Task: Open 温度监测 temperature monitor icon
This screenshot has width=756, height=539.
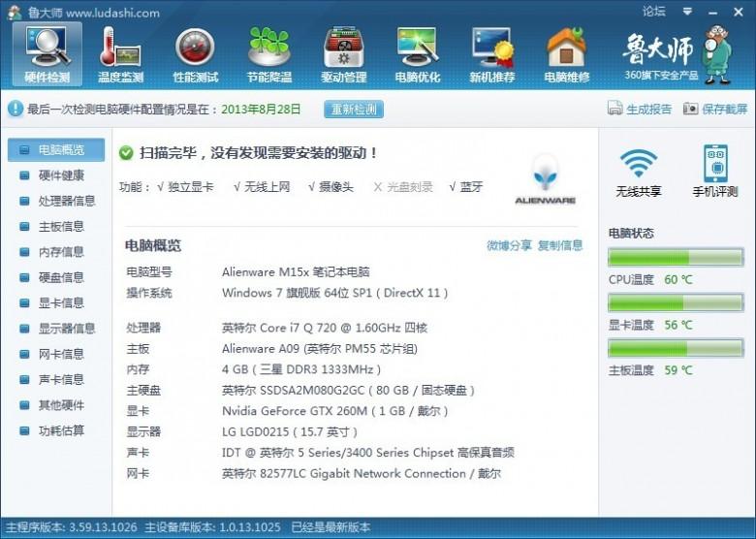Action: 120,54
